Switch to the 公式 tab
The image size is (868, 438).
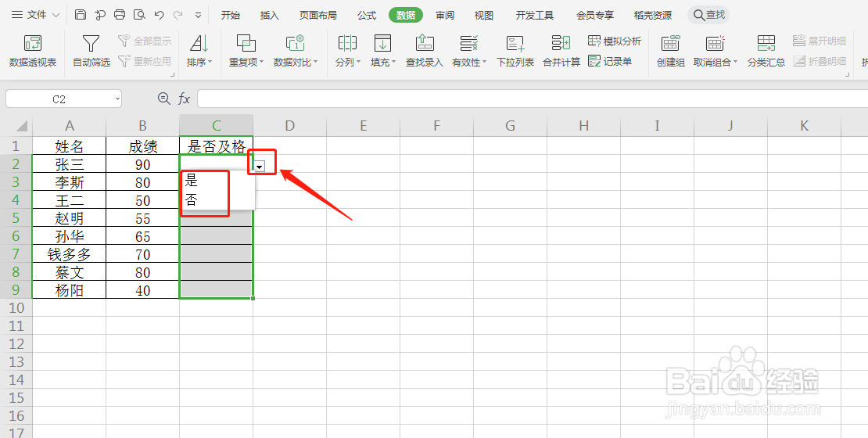click(x=367, y=15)
